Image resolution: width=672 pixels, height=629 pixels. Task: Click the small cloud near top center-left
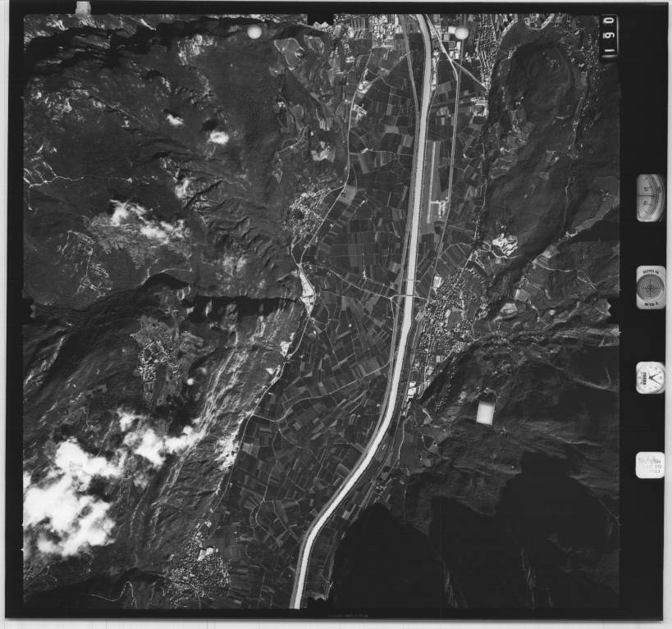click(x=218, y=137)
